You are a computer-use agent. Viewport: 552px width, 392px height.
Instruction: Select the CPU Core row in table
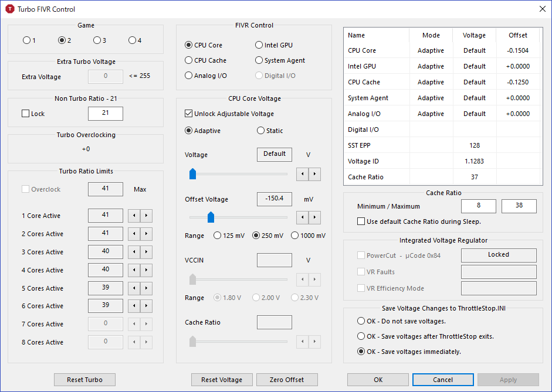point(442,50)
